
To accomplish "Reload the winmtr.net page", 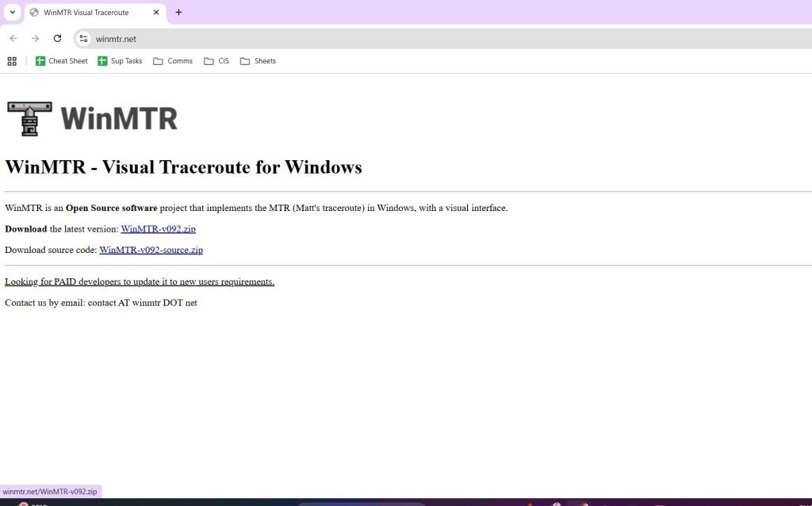I will click(57, 39).
